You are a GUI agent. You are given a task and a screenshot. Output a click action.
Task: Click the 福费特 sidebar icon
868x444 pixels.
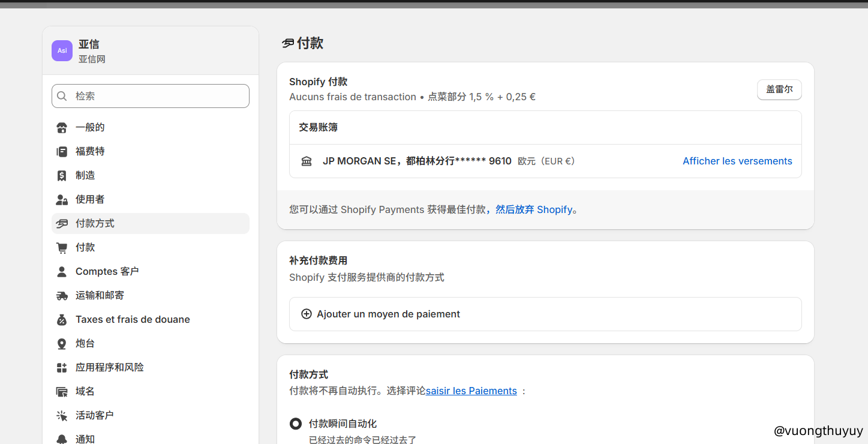pyautogui.click(x=62, y=152)
